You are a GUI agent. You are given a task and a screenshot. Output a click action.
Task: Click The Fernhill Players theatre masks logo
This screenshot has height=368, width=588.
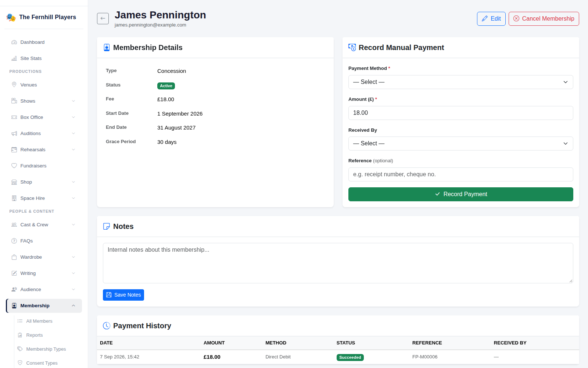(11, 17)
